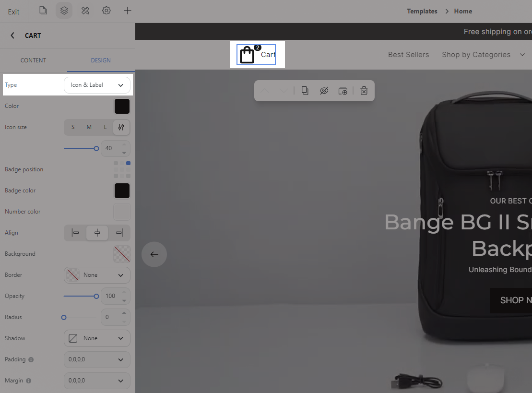This screenshot has width=532, height=393.
Task: Open the Layers panel icon
Action: (64, 11)
